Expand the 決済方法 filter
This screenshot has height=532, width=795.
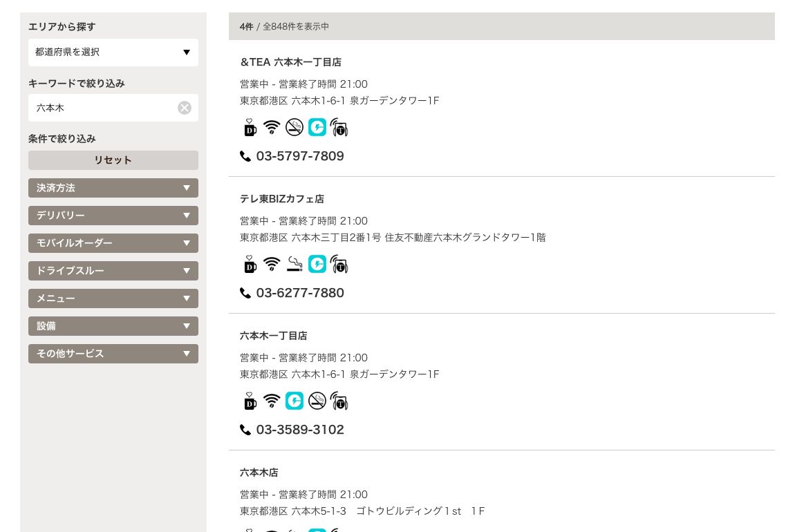[x=113, y=188]
